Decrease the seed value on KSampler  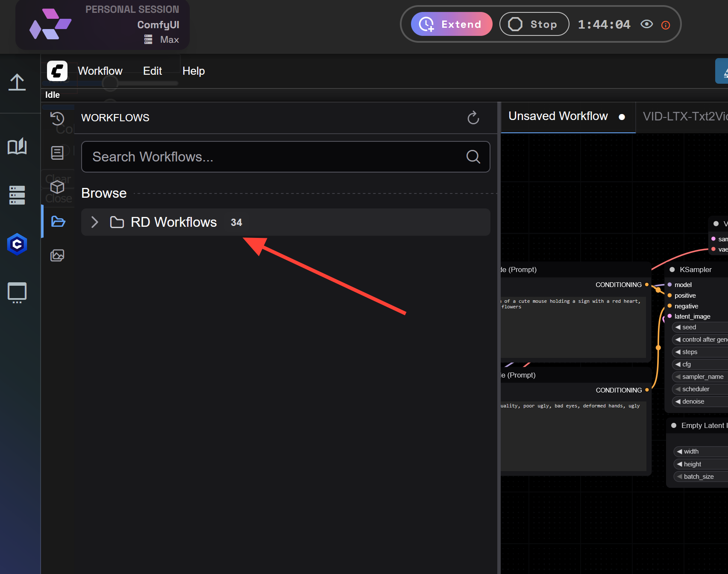pos(678,327)
